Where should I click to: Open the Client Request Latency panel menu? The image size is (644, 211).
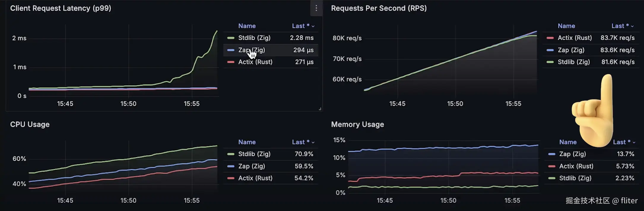tap(316, 8)
